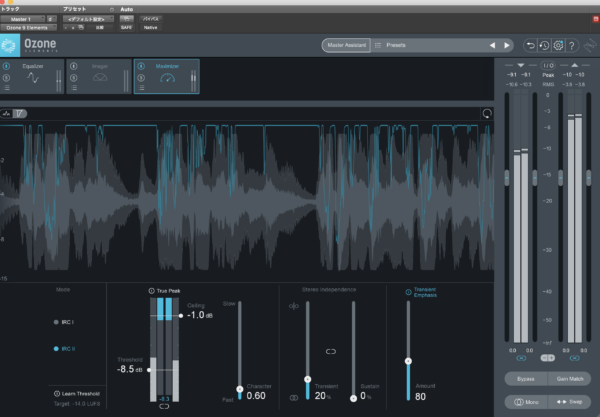Open Ozone settings gear

[558, 46]
